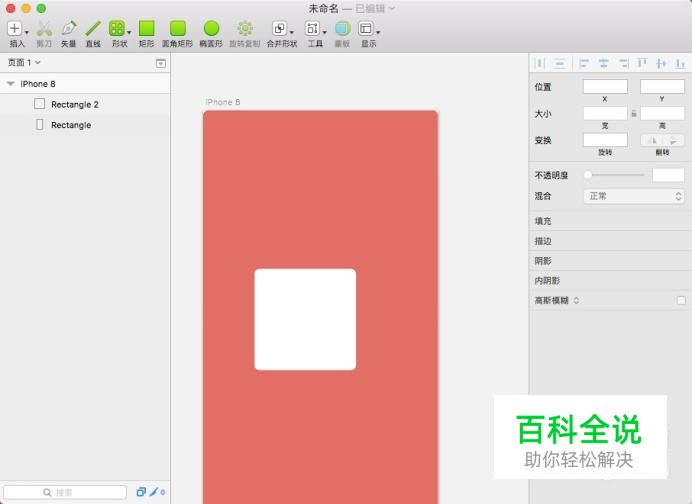Click the 工具 (Tools) icon
This screenshot has width=692, height=504.
312,28
